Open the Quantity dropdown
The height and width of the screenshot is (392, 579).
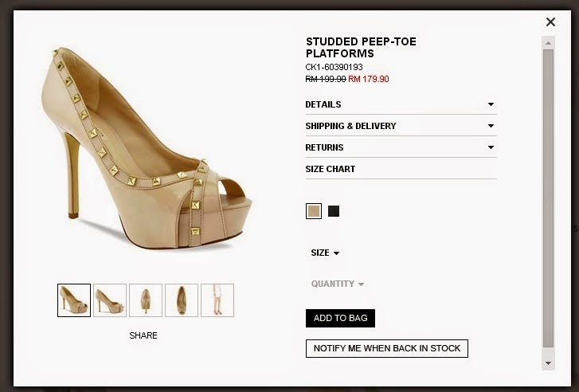pos(338,284)
